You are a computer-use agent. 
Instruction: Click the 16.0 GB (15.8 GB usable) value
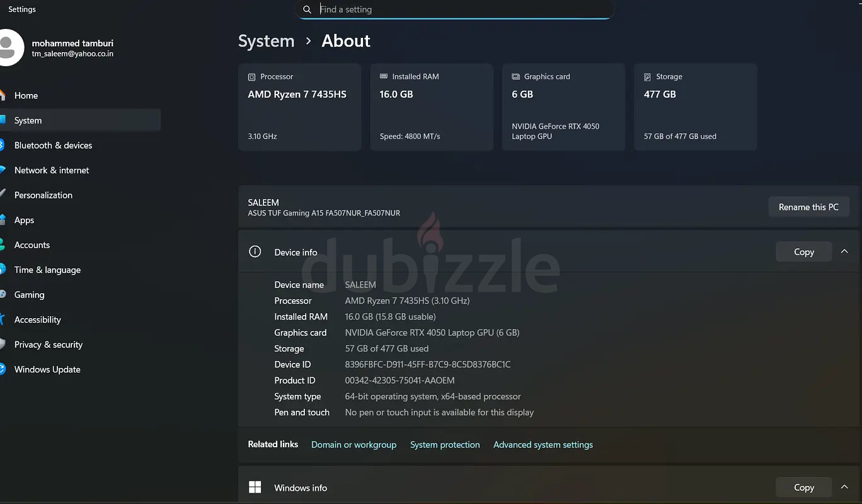390,317
